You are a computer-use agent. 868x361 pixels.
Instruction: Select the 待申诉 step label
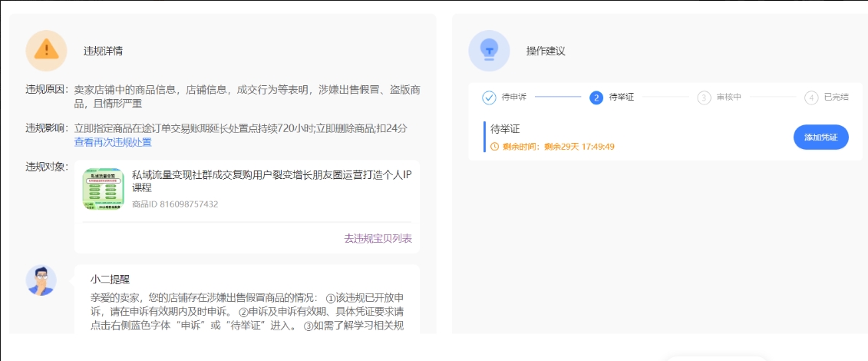513,98
